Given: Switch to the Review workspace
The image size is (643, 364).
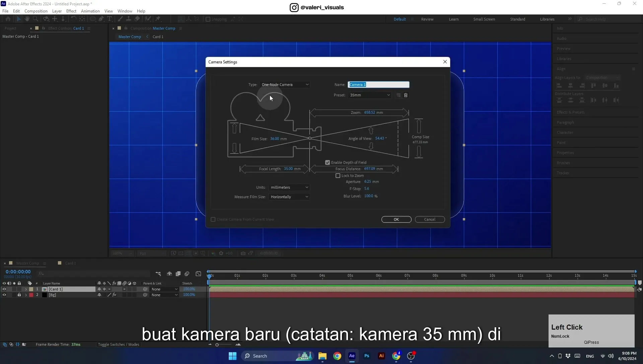Looking at the screenshot, I should pyautogui.click(x=427, y=19).
